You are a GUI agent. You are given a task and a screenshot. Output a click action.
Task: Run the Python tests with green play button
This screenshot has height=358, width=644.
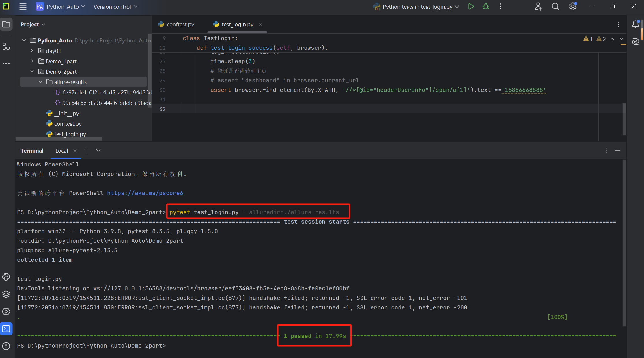click(x=471, y=6)
